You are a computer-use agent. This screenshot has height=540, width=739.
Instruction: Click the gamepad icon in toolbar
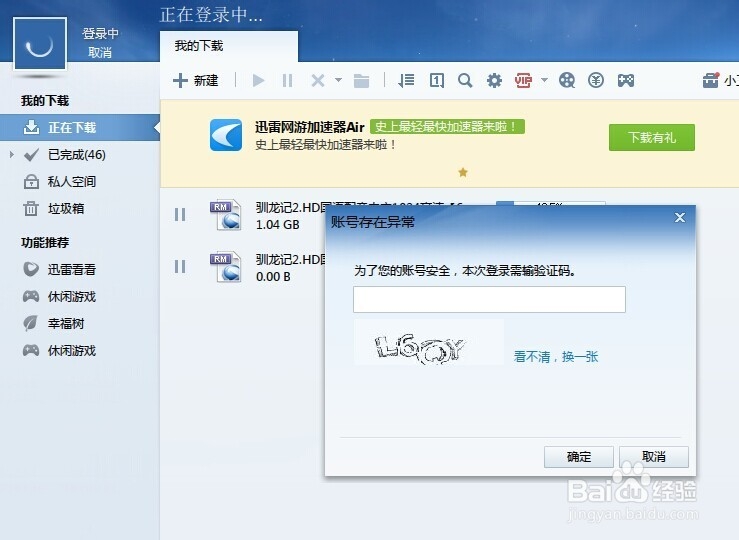click(x=626, y=81)
